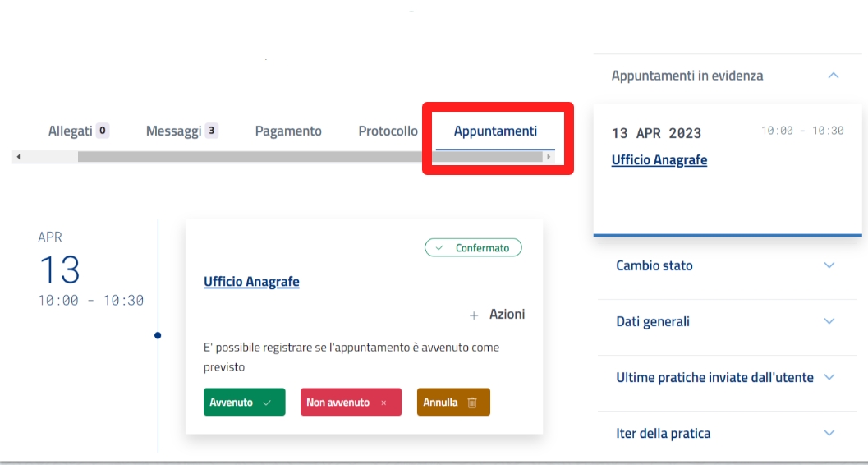
Task: Click the trash icon in Annulla button
Action: point(472,403)
